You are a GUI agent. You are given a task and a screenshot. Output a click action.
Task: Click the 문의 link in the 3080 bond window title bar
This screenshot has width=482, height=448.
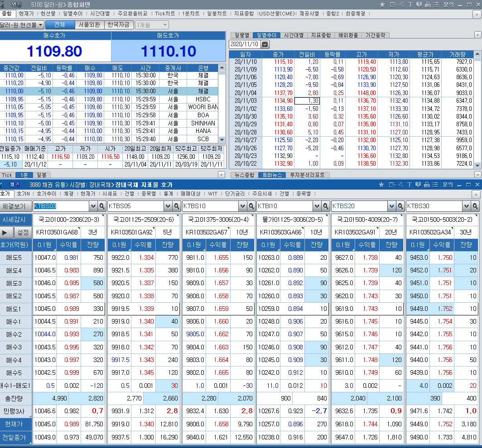click(x=448, y=185)
